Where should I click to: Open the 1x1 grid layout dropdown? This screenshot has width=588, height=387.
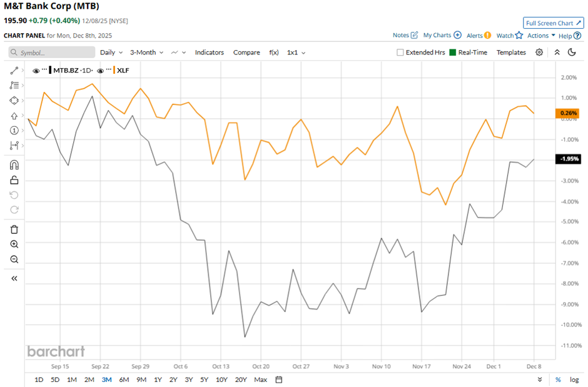[297, 53]
